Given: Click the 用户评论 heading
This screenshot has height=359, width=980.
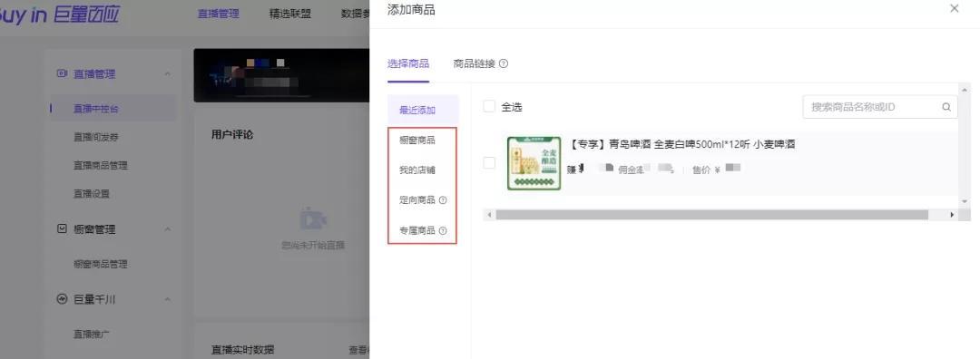Looking at the screenshot, I should 232,134.
